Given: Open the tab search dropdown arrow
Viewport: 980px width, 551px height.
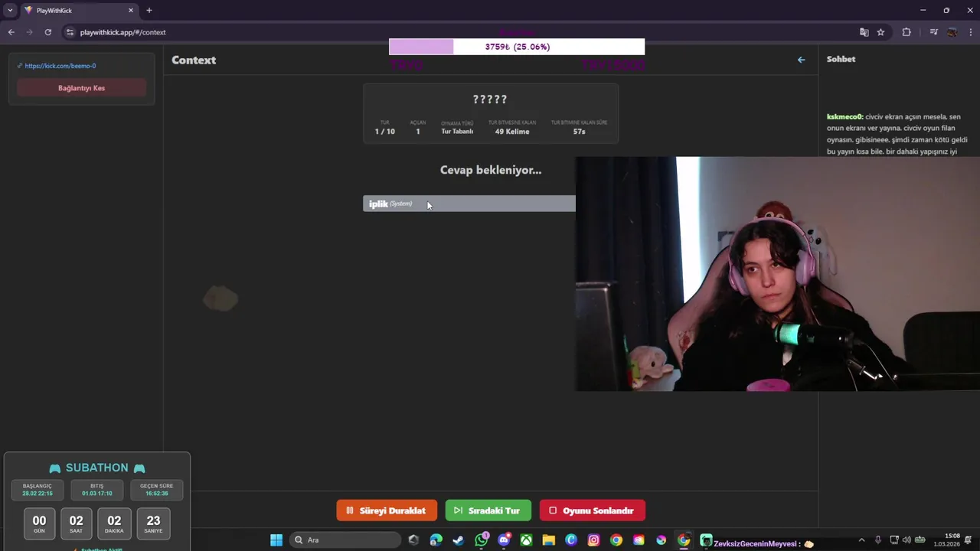Looking at the screenshot, I should pyautogui.click(x=10, y=10).
